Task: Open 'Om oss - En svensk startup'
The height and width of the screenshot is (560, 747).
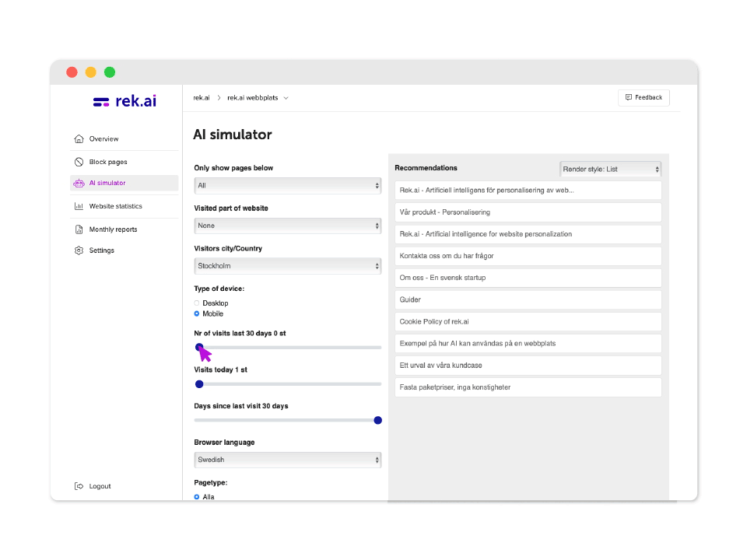Action: click(x=528, y=278)
